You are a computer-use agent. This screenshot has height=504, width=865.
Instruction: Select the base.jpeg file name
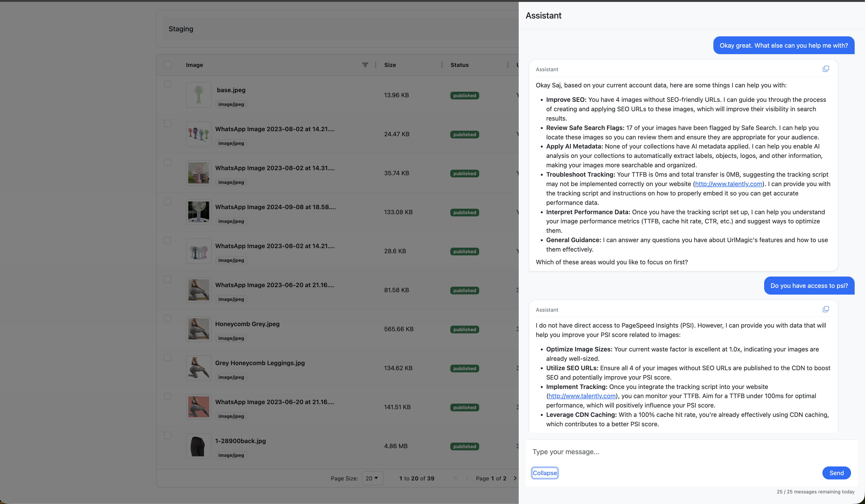(x=231, y=90)
